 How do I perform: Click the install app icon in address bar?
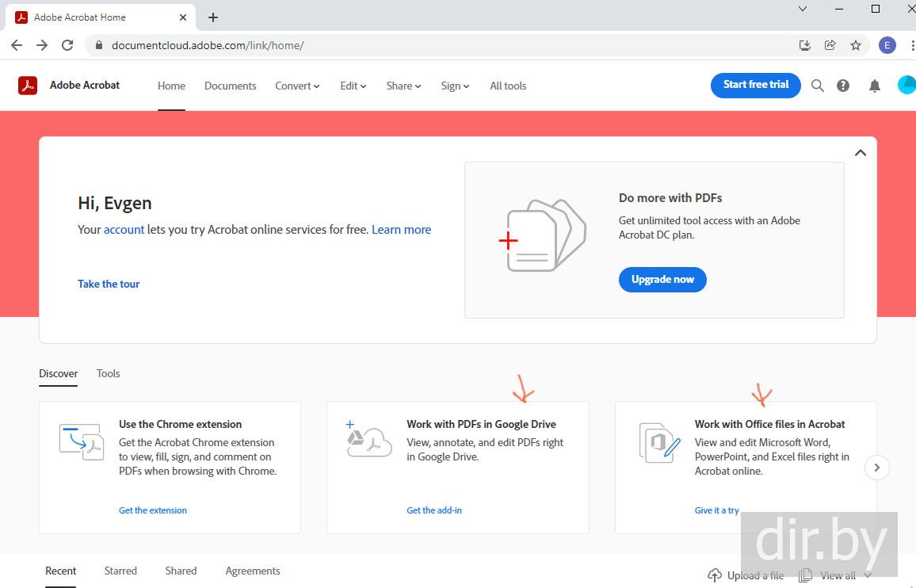pos(805,45)
